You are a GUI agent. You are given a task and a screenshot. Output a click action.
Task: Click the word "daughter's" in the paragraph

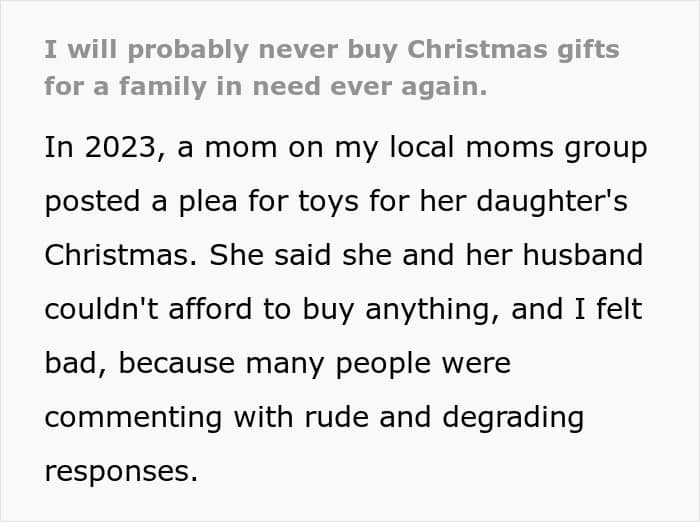[552, 202]
